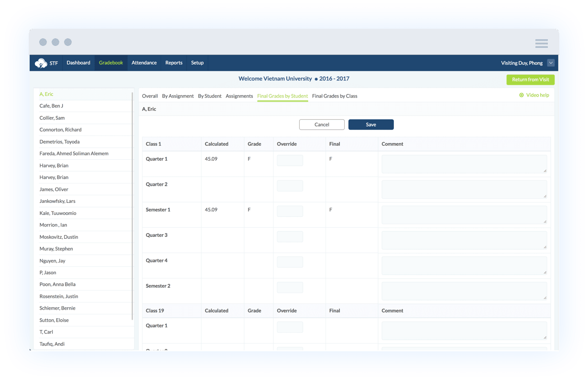This screenshot has width=588, height=380.
Task: Click the Save button
Action: (371, 124)
